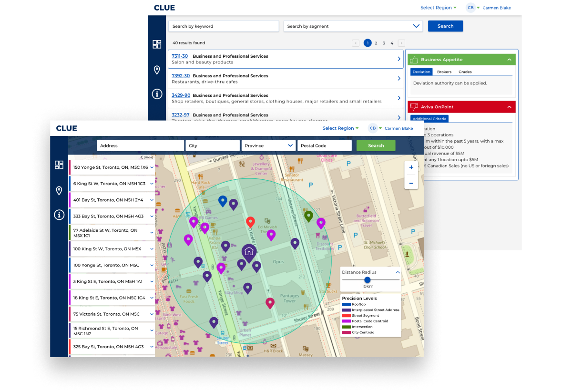This screenshot has height=392, width=572.
Task: Collapse the Business Appetite panel
Action: (509, 60)
